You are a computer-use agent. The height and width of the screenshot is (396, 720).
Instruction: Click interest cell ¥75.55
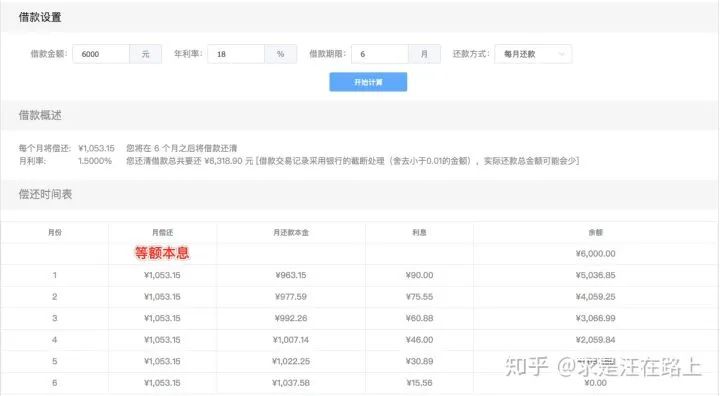click(419, 297)
